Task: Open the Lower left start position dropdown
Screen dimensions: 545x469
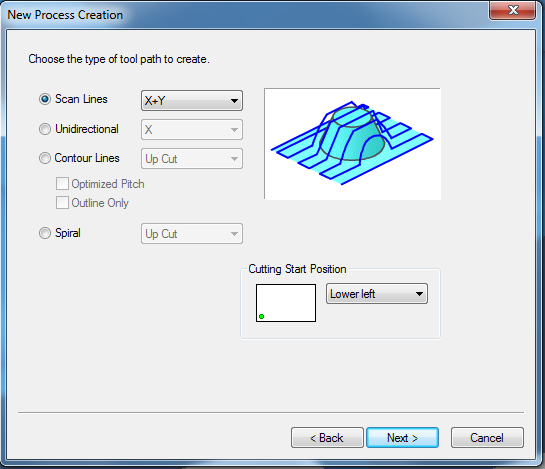Action: point(377,294)
